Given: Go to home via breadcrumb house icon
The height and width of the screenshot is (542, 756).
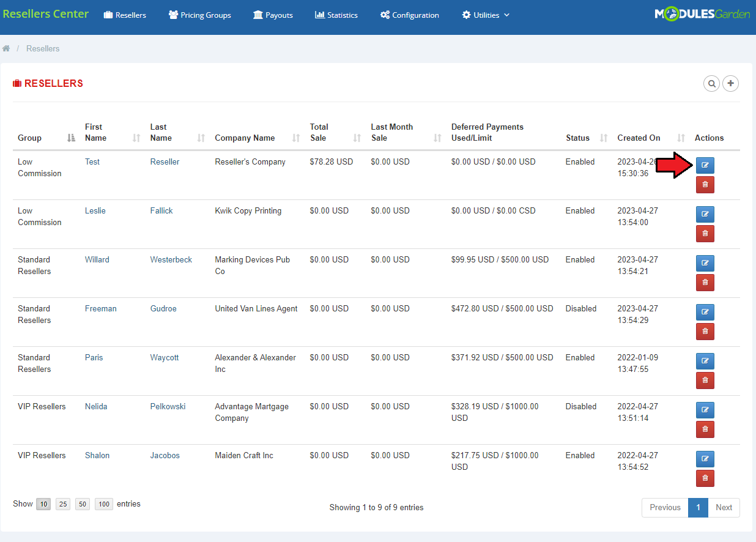Looking at the screenshot, I should (6, 48).
